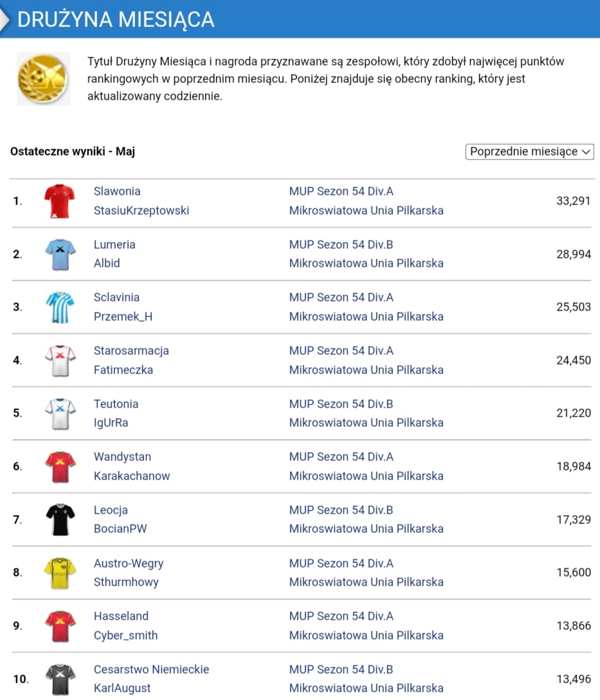Viewport: 600px width, 700px height.
Task: Click Sclavinia's striped blue jersey icon
Action: pos(60,307)
